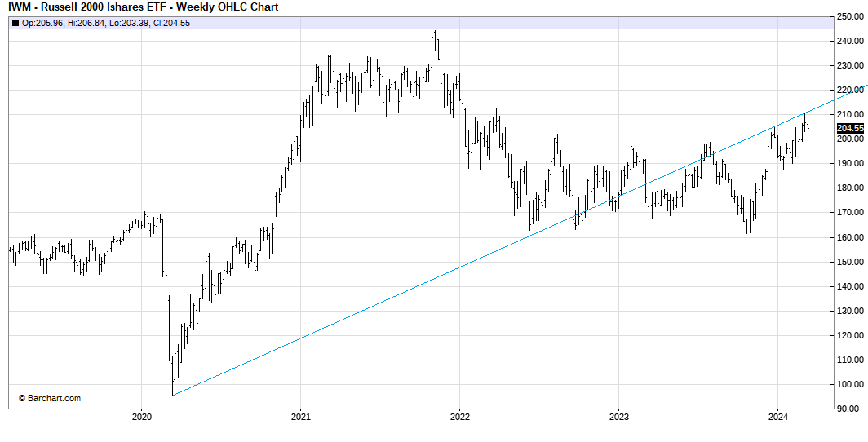868x442 pixels.
Task: Click the 210.00 price axis label
Action: coord(850,114)
